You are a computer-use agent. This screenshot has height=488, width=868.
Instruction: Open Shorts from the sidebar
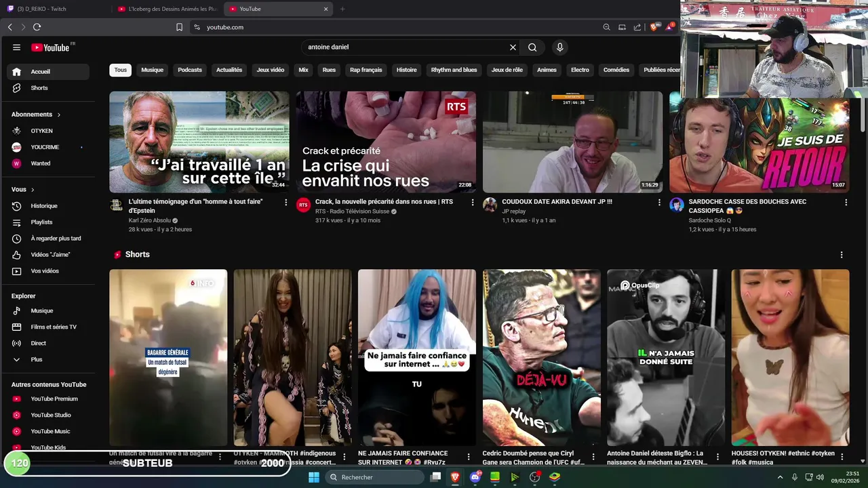(x=48, y=88)
